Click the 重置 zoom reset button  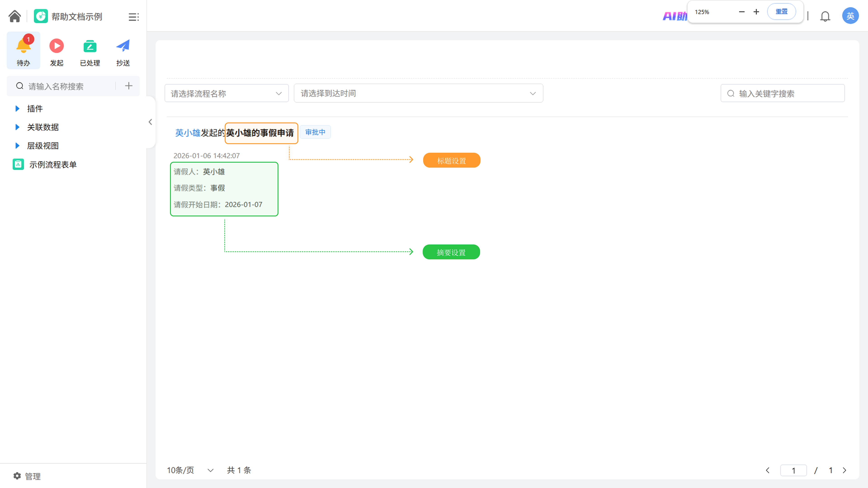[781, 12]
